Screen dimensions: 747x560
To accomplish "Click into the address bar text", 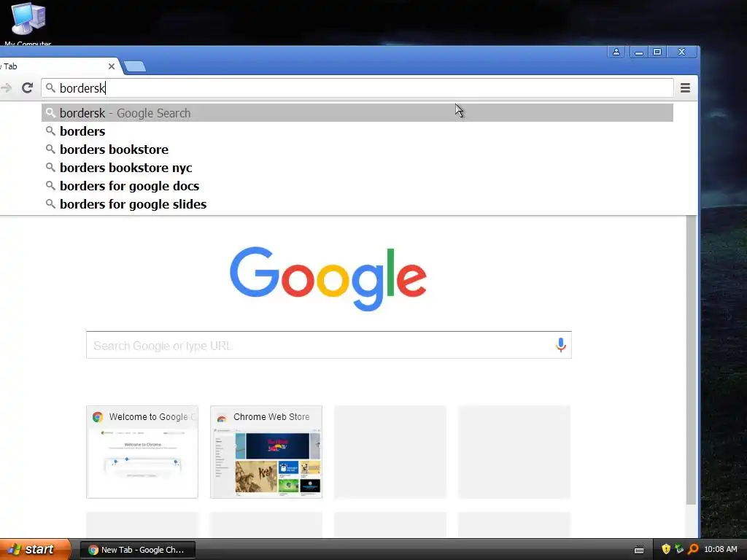I will [357, 88].
